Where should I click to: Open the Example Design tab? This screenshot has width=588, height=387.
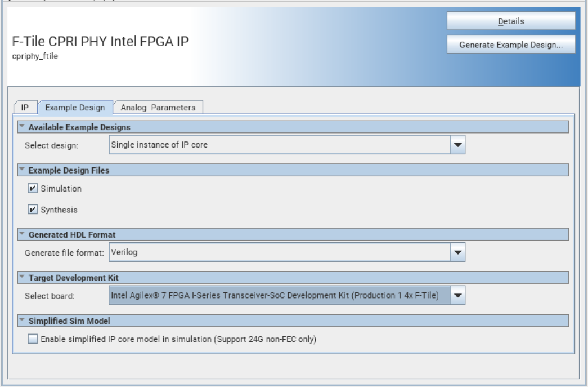[x=75, y=108]
